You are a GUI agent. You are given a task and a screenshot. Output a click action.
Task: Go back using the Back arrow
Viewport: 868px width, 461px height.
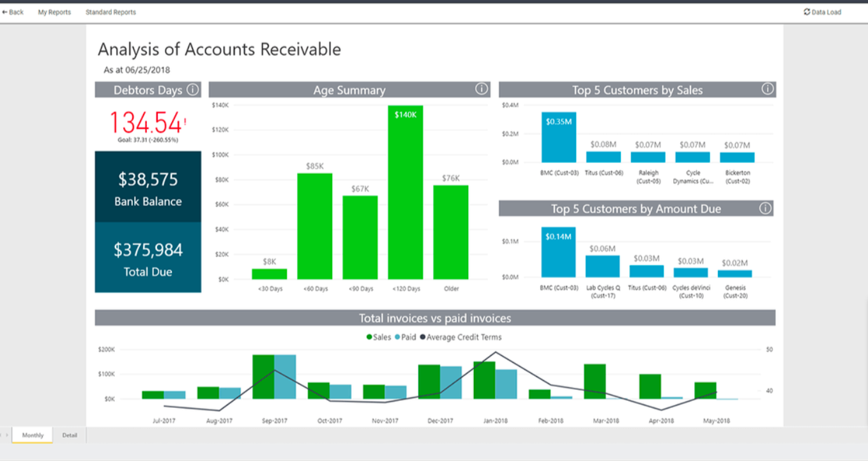(13, 12)
